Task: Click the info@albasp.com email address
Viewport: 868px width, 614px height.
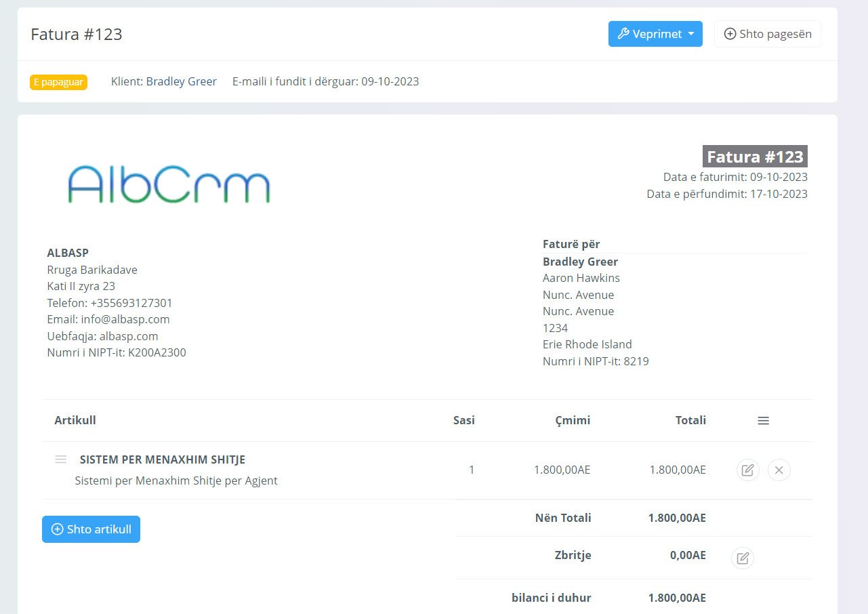Action: tap(125, 319)
